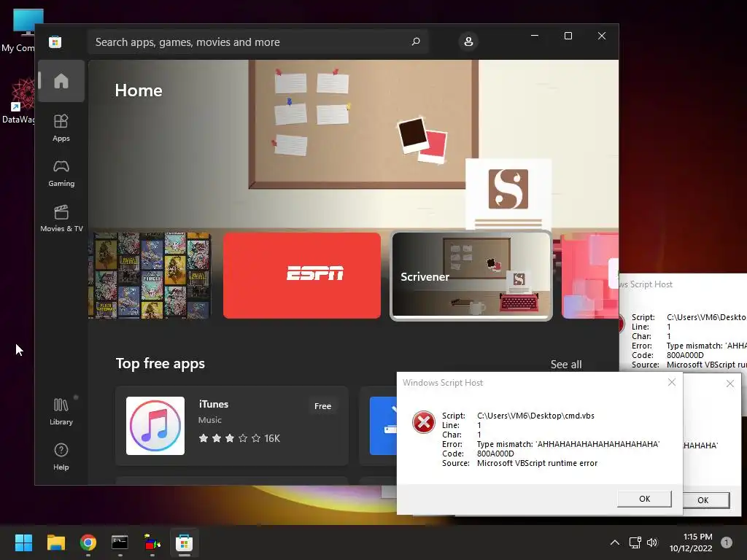Close the front Windows Script Host dialog

(672, 382)
